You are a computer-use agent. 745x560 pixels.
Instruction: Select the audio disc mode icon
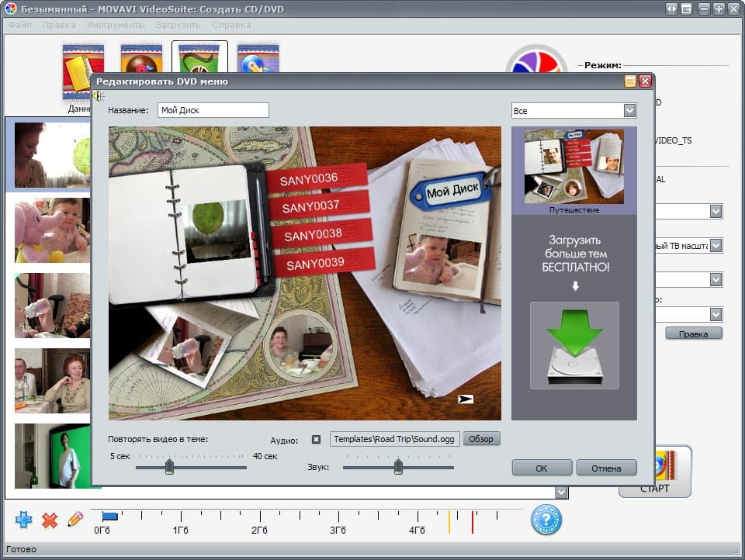click(141, 58)
